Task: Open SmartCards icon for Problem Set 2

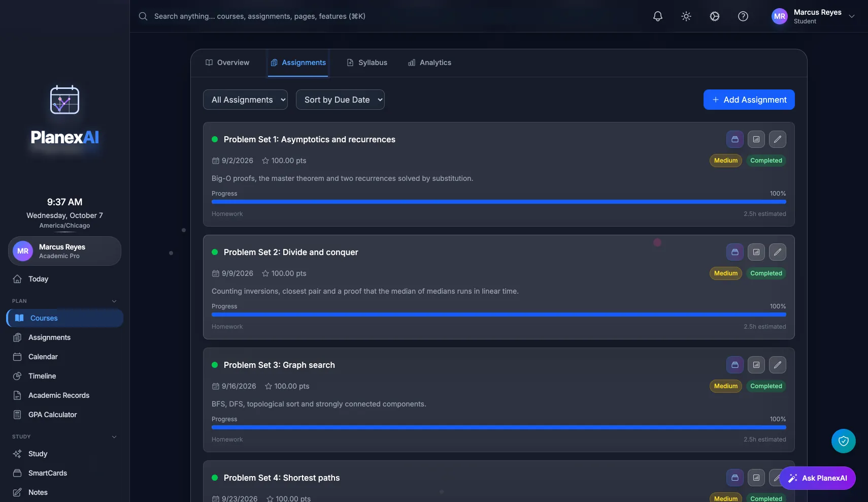Action: pos(735,252)
